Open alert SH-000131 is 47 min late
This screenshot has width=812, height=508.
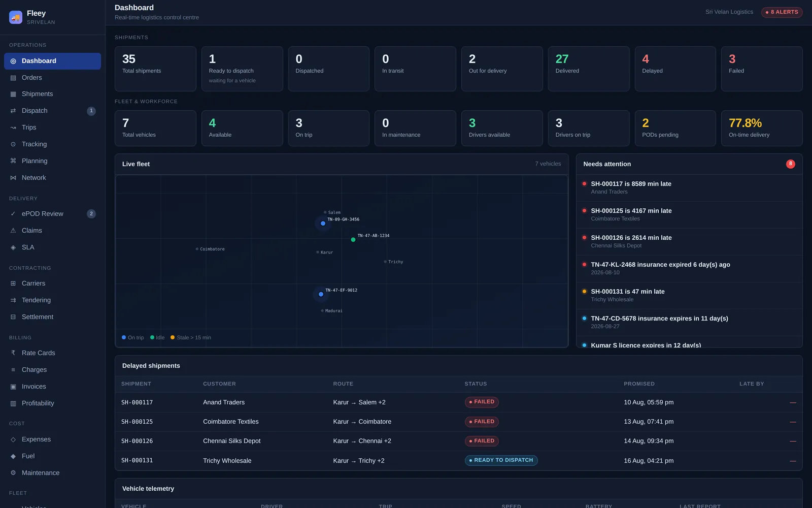(689, 296)
